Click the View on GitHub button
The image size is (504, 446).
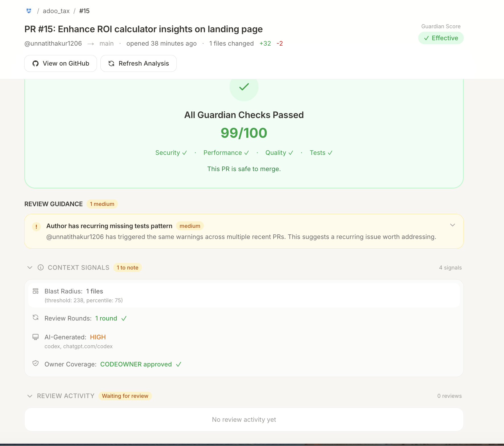pos(60,63)
